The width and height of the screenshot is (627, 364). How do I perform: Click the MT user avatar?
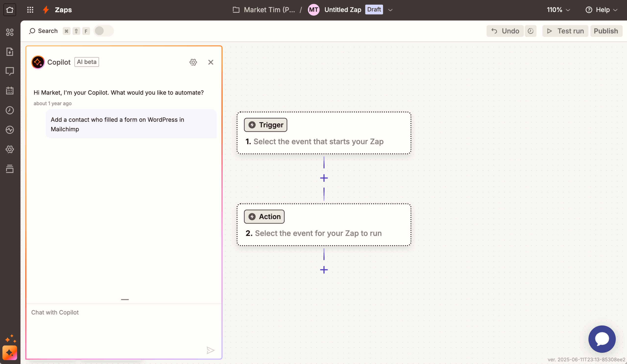pos(313,10)
